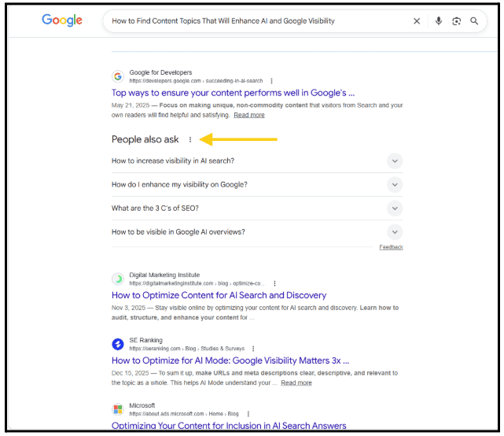Click the seranking.com URL breadcrumb
Viewport: 504px width, 436px height.
click(187, 349)
